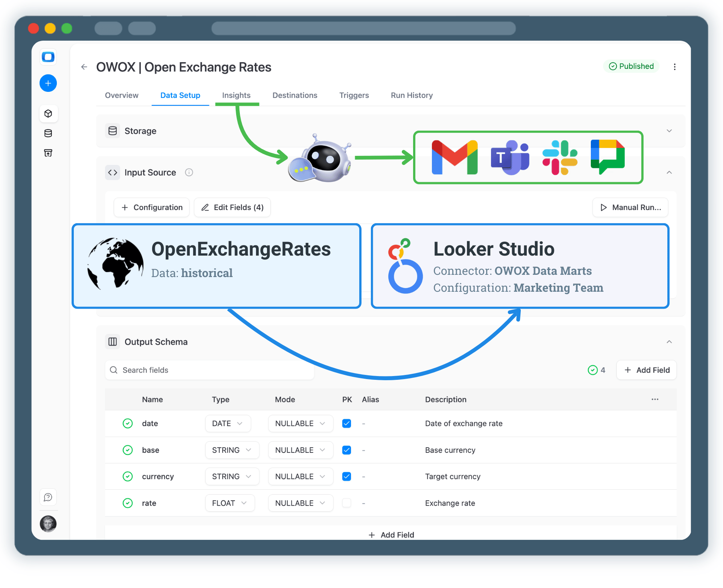The height and width of the screenshot is (588, 723).
Task: Switch to the Insights tab
Action: [236, 95]
